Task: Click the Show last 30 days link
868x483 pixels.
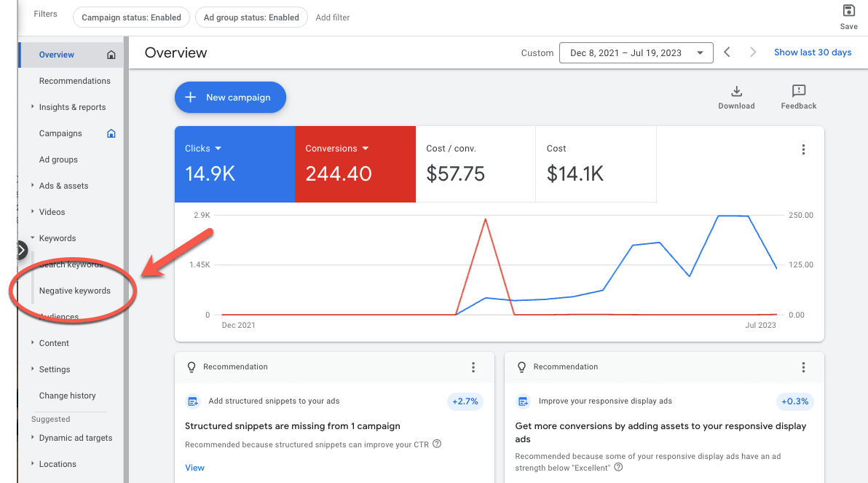Action: (813, 52)
